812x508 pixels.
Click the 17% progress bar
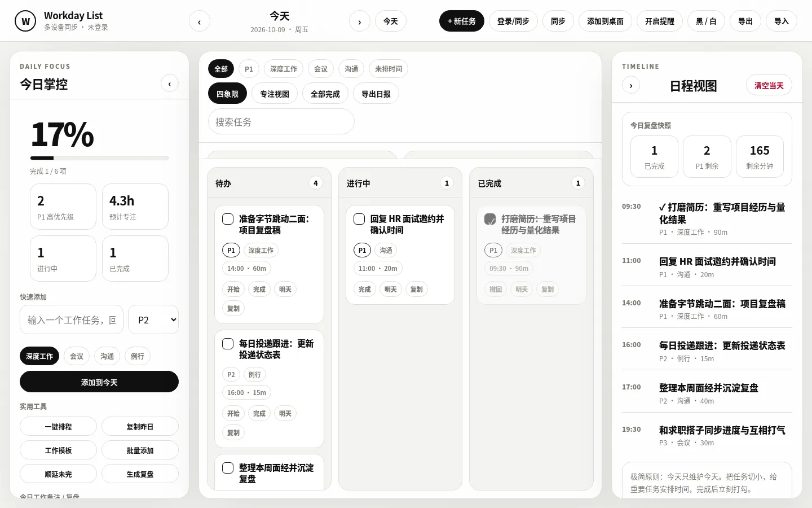[x=99, y=158]
